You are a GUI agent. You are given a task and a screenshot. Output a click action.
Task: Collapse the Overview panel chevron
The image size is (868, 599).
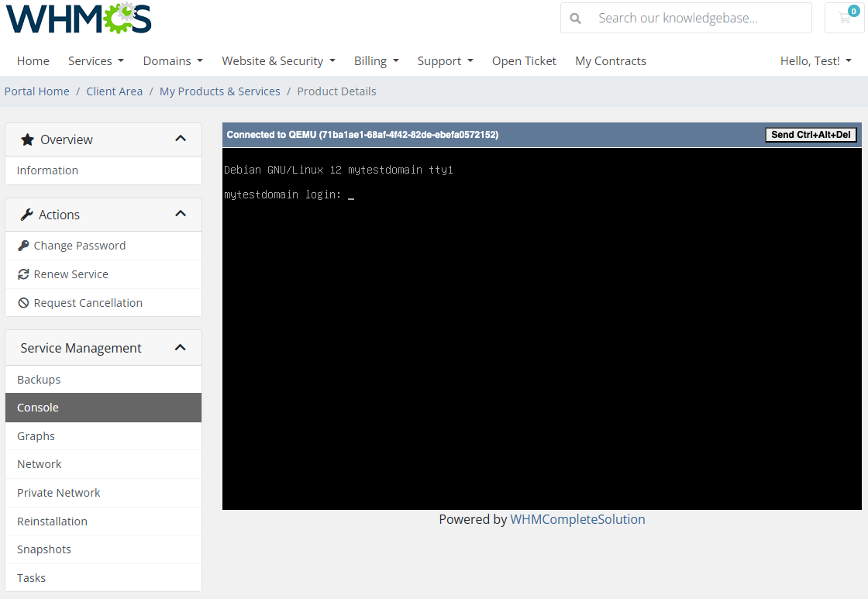181,139
